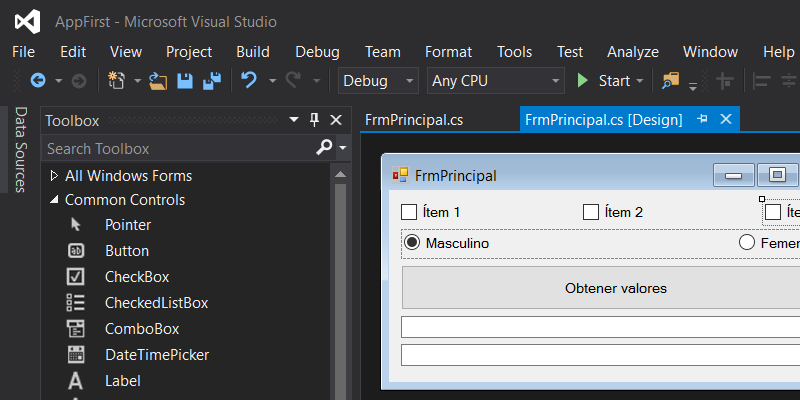Viewport: 800px width, 400px height.
Task: Click the Navigate Backward arrow icon
Action: tap(38, 81)
